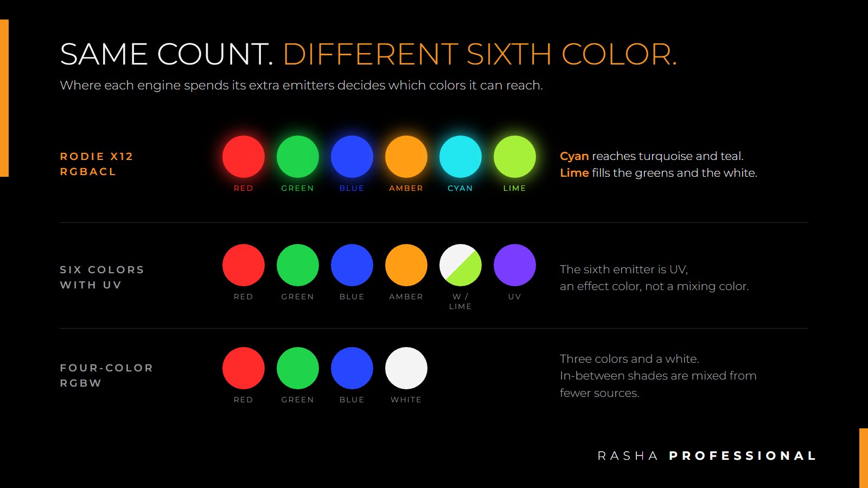Select the line "Lime fills the greens and the white."
This screenshot has width=868, height=488.
[x=659, y=173]
